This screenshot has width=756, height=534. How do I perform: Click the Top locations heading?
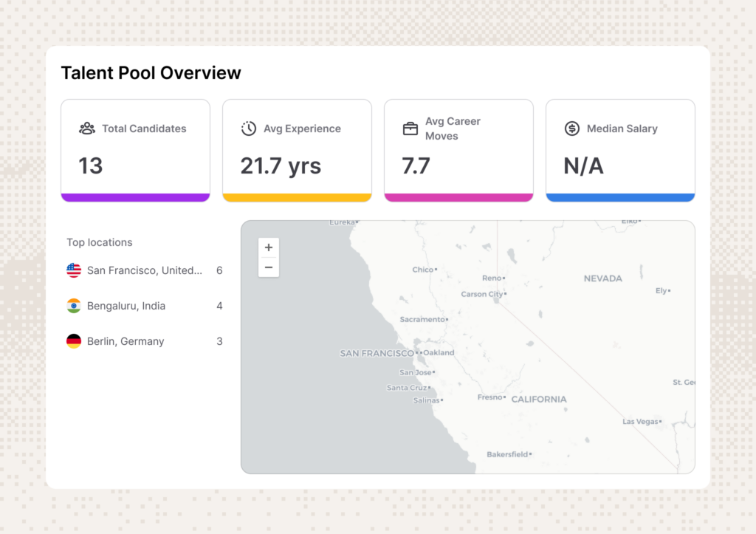pyautogui.click(x=100, y=242)
